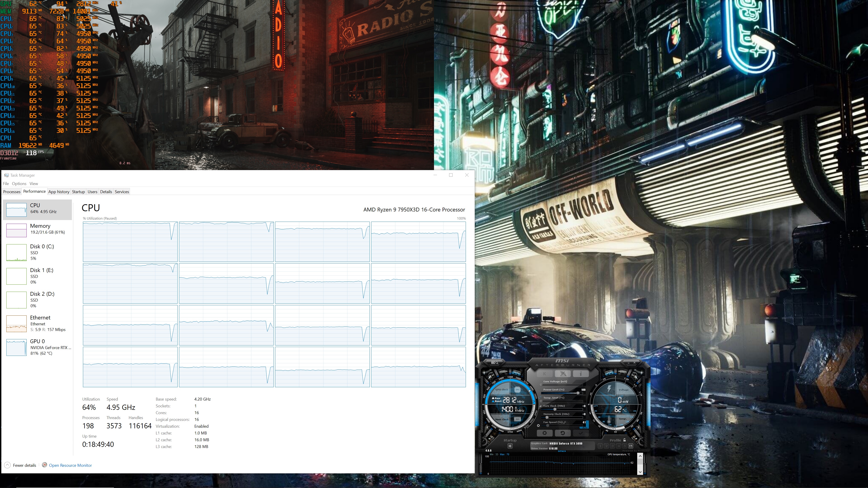Select the Disk 1 (E:) graph thumbnail

coord(17,276)
